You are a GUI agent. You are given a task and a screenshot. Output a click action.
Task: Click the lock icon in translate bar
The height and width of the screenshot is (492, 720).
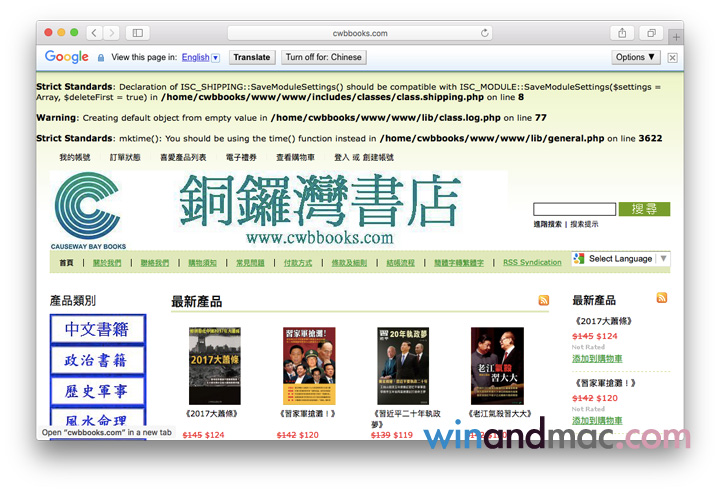click(x=101, y=57)
